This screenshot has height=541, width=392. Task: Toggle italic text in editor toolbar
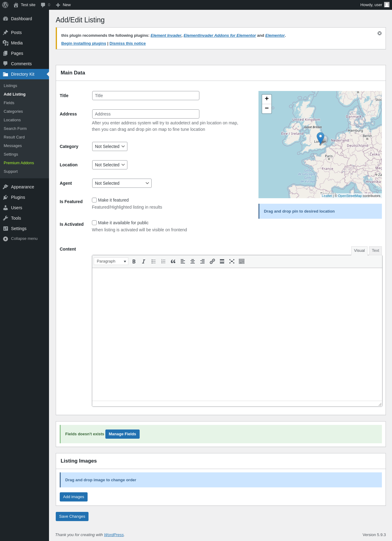(144, 261)
